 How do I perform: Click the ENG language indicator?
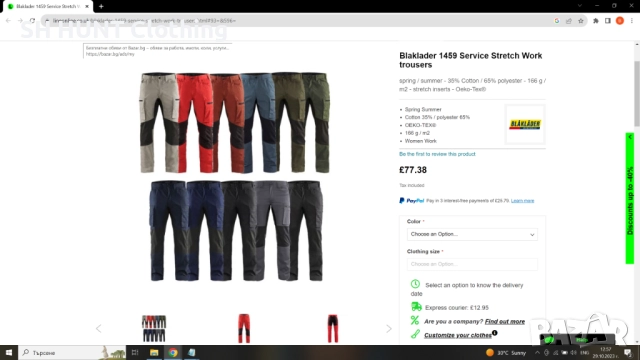pyautogui.click(x=585, y=353)
